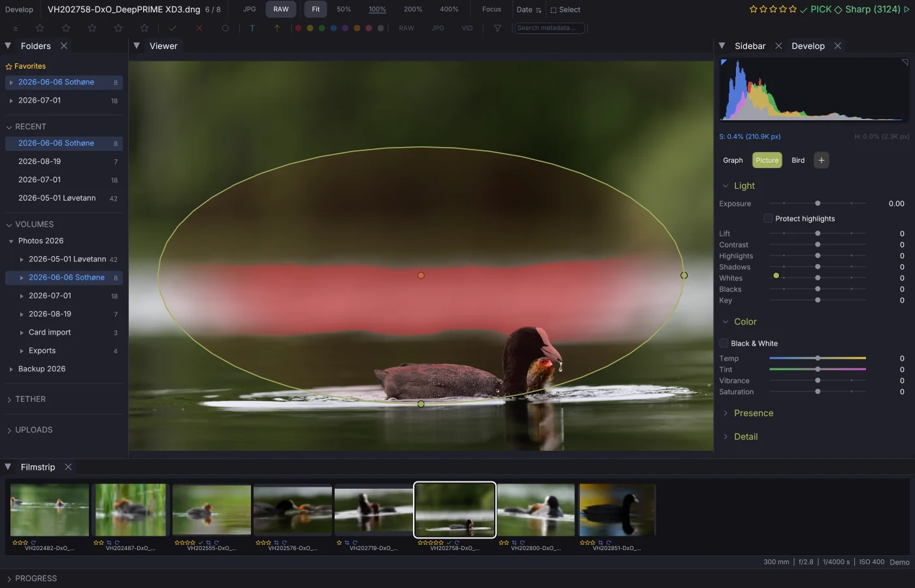Set zoom to 50%
Viewport: 915px width, 588px height.
[344, 9]
